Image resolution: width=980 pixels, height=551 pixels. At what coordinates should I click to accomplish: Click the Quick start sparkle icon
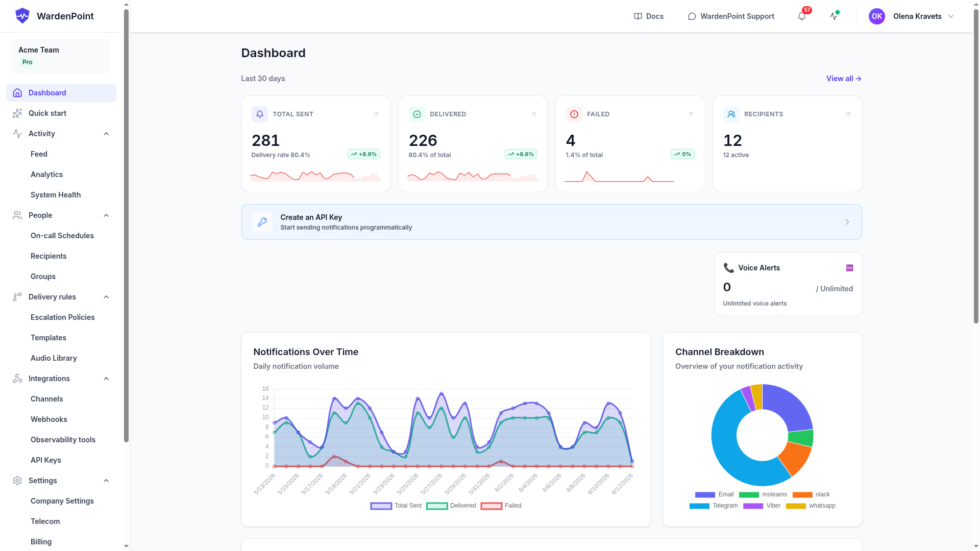pos(17,113)
